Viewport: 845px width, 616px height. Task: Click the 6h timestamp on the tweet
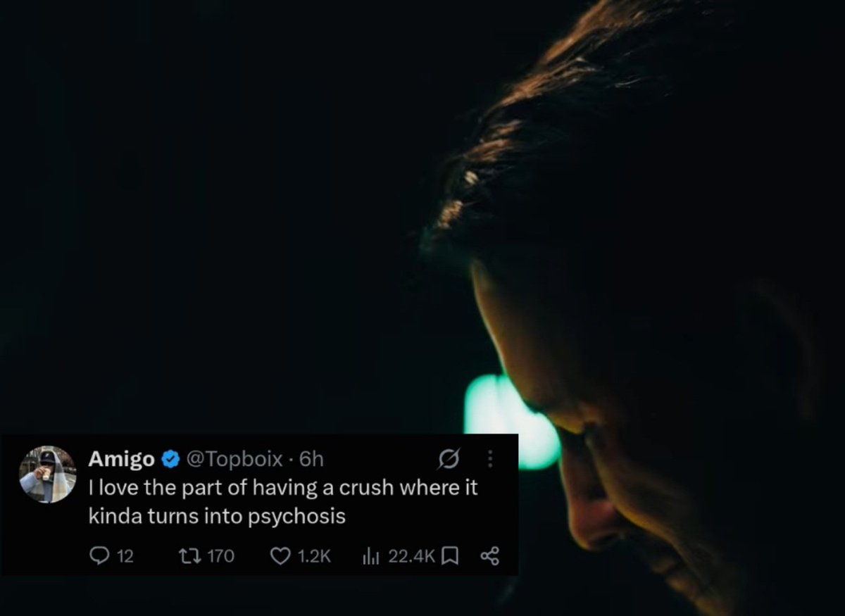tap(311, 460)
